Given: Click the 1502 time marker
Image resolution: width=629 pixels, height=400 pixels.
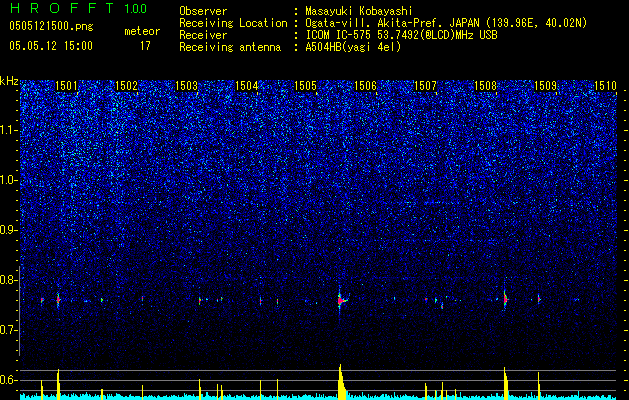Looking at the screenshot, I should click(126, 85).
